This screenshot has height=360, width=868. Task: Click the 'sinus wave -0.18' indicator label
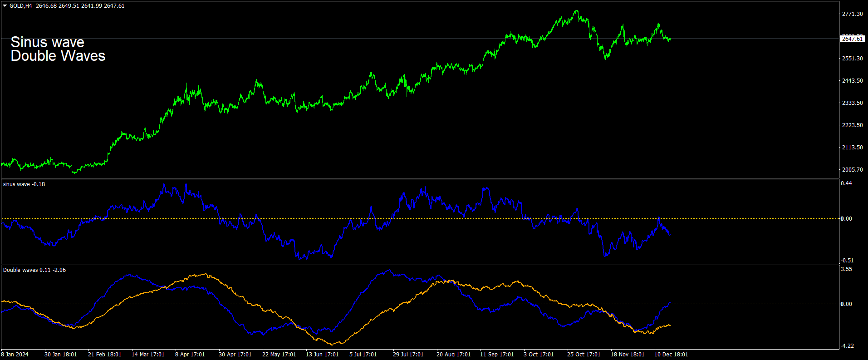click(x=24, y=184)
